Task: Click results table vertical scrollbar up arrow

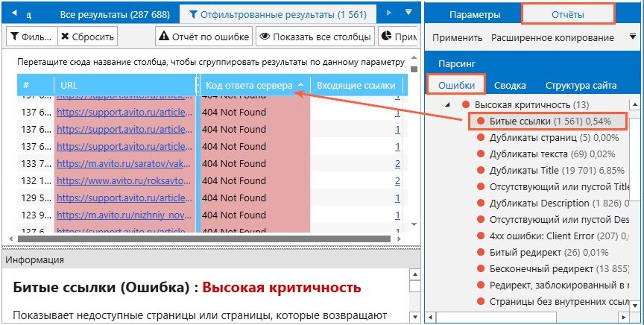Action: pyautogui.click(x=414, y=58)
